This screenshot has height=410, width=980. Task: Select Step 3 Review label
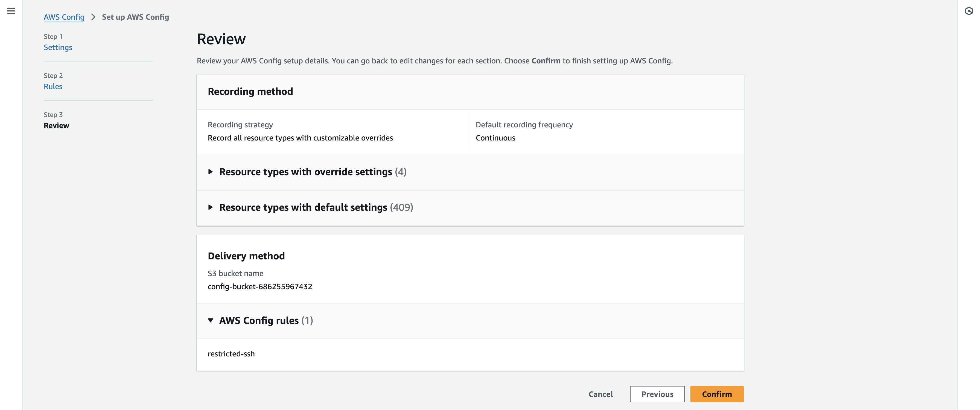(x=56, y=126)
